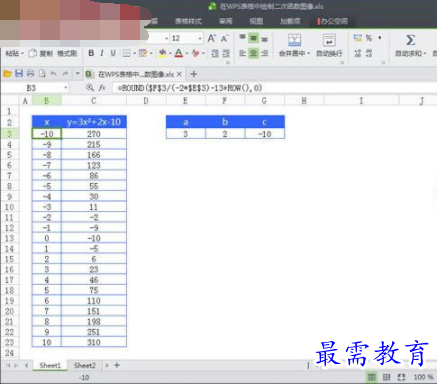Image resolution: width=437 pixels, height=385 pixels.
Task: Switch to normal view in status bar
Action: (371, 377)
